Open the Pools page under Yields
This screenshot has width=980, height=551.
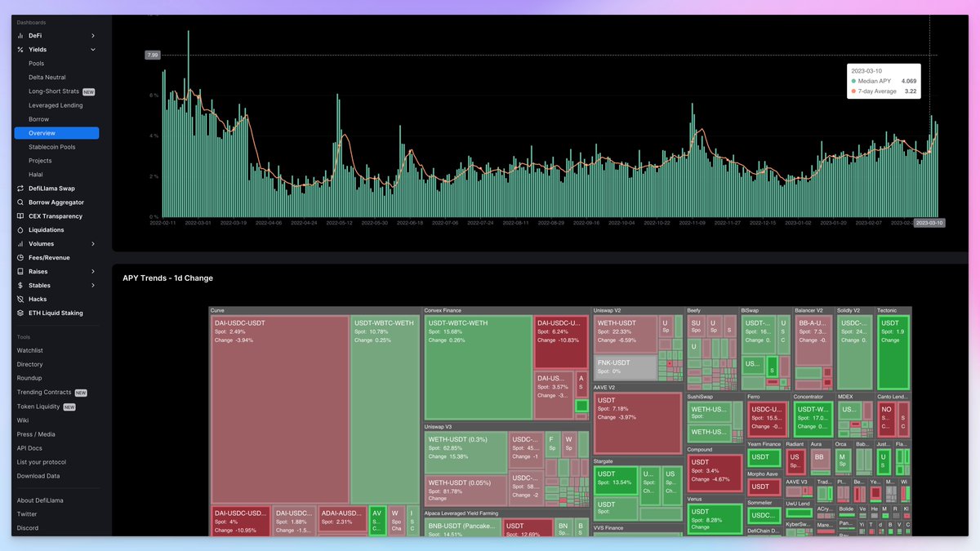tap(37, 64)
